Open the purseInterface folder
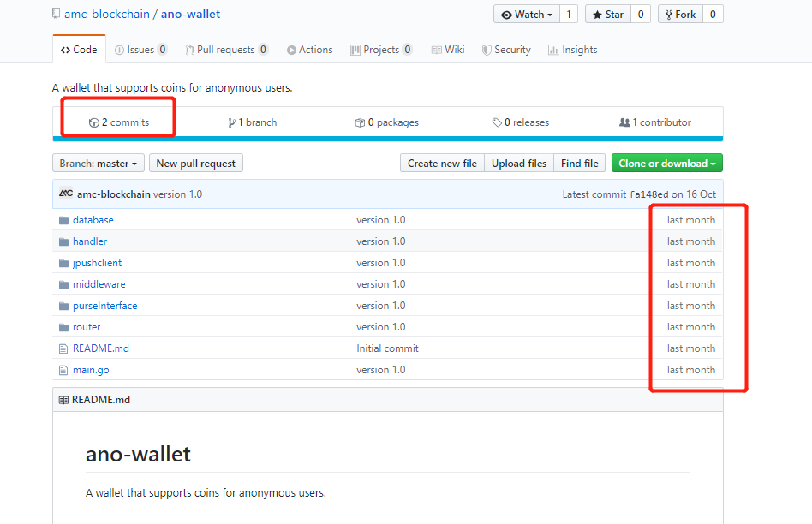Viewport: 812px width, 524px height. click(105, 306)
